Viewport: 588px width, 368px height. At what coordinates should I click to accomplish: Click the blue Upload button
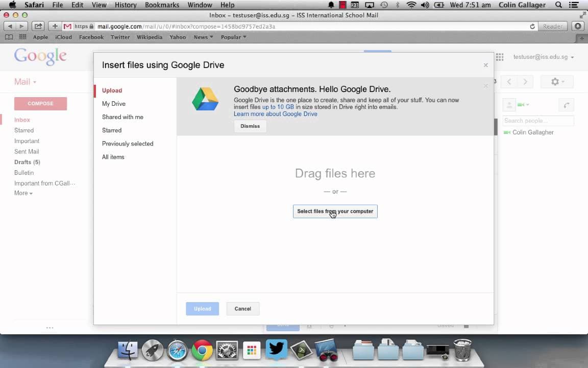202,309
